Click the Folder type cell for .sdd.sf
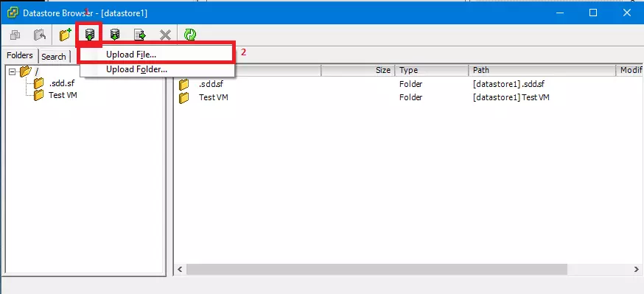 [410, 84]
